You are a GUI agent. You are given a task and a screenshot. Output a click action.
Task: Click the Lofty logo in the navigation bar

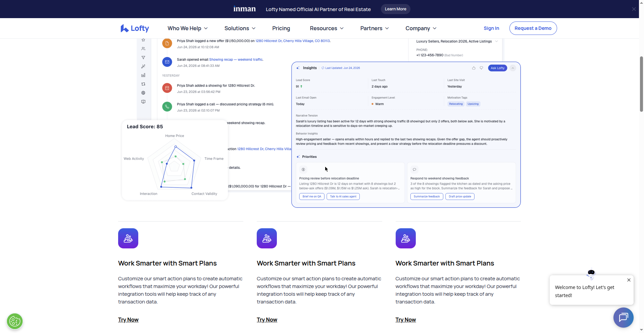pyautogui.click(x=135, y=28)
